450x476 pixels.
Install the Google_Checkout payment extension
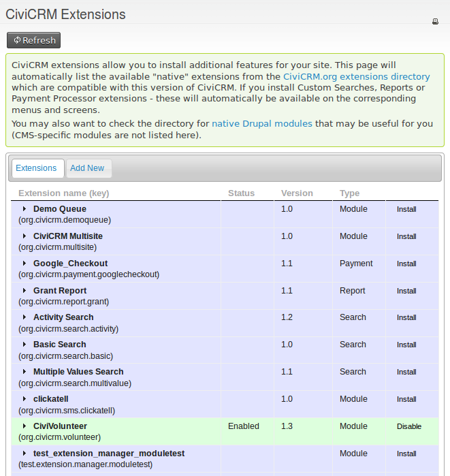(x=406, y=264)
